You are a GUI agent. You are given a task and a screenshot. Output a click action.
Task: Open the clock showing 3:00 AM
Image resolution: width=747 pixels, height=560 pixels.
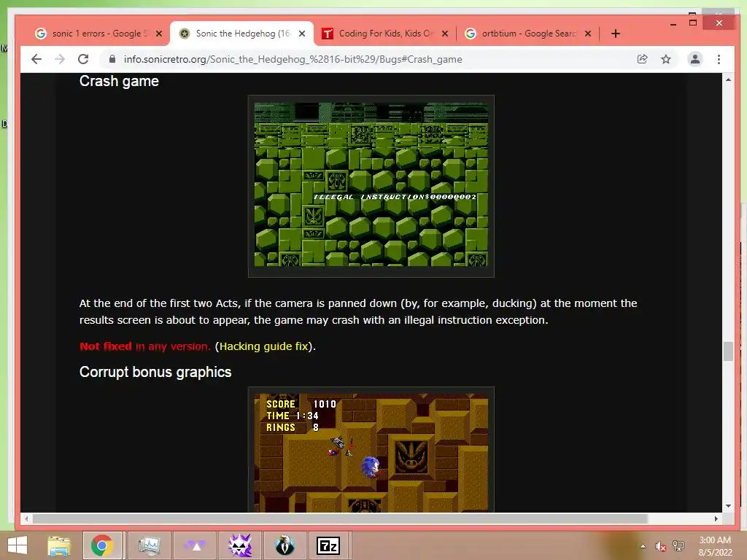tap(715, 545)
